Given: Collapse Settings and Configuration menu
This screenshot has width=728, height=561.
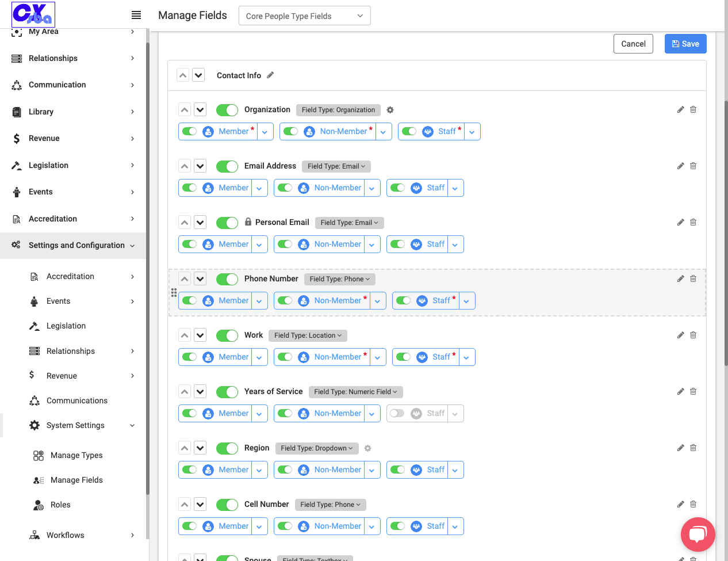Looking at the screenshot, I should point(73,245).
